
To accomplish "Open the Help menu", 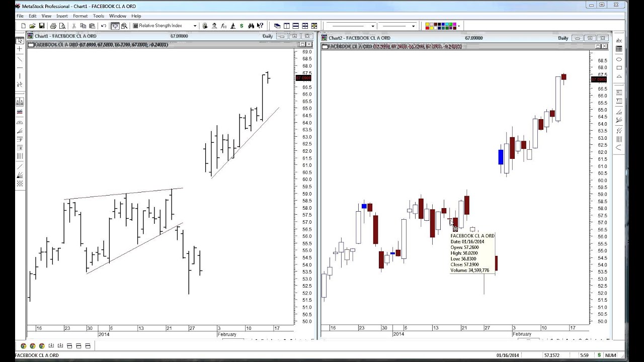I will [x=136, y=16].
